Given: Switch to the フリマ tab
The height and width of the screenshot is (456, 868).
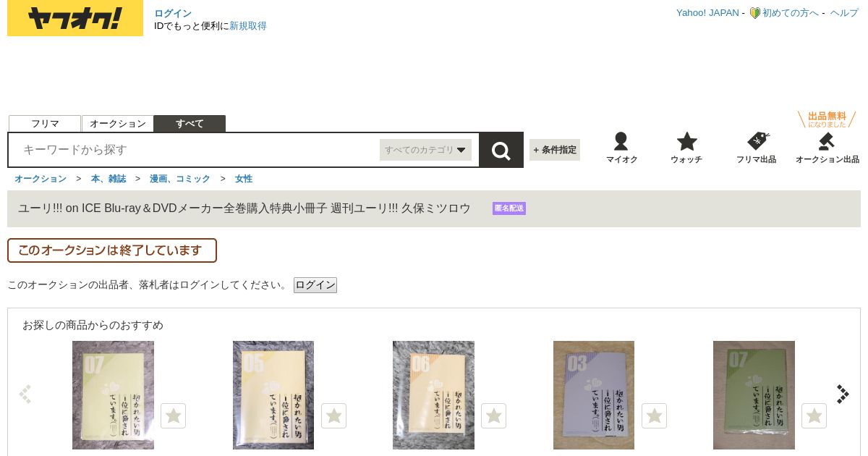Looking at the screenshot, I should pos(45,124).
